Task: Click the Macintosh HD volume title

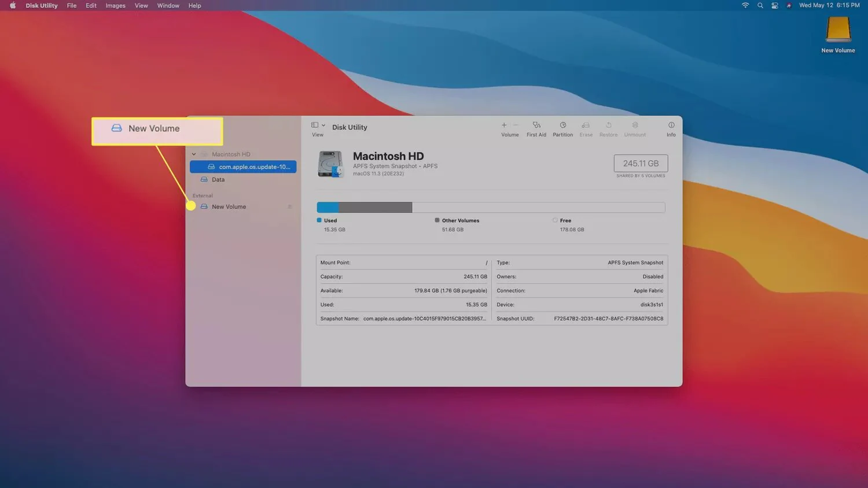Action: pos(388,156)
